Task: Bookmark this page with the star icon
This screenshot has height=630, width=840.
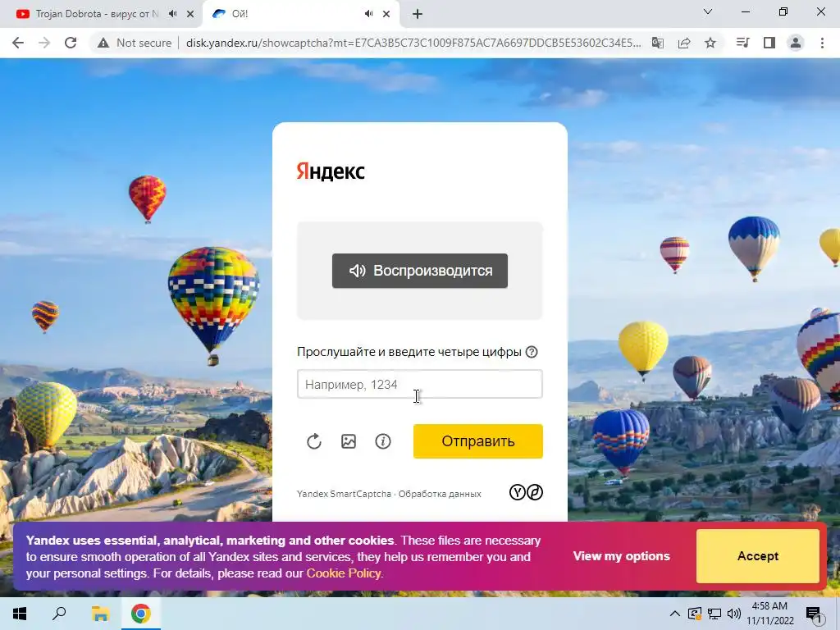Action: pyautogui.click(x=710, y=43)
